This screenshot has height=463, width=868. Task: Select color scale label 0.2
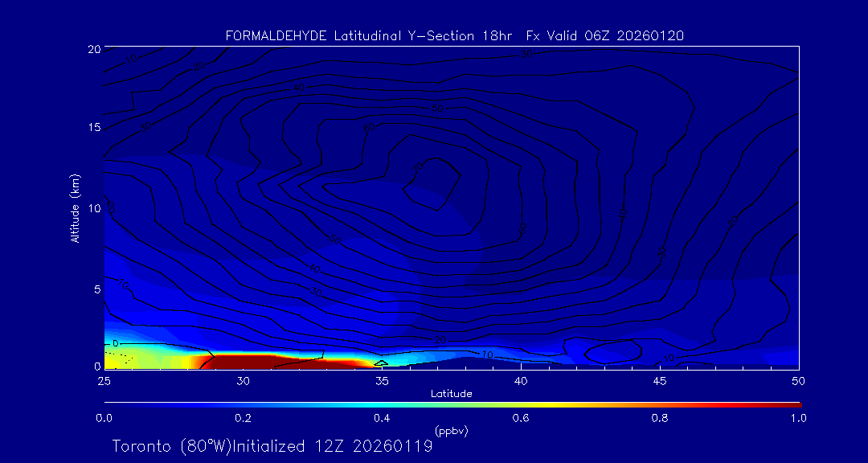(x=243, y=419)
